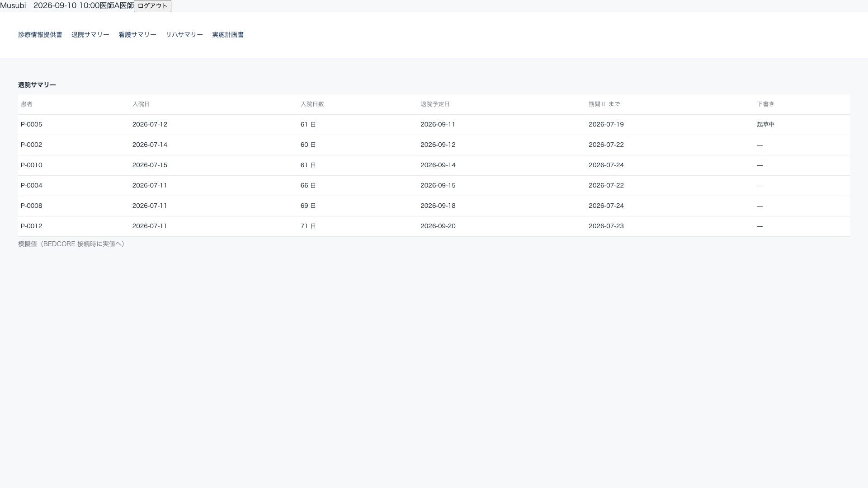Click the 2026-09-20 discharge date cell
This screenshot has width=868, height=488.
point(438,226)
